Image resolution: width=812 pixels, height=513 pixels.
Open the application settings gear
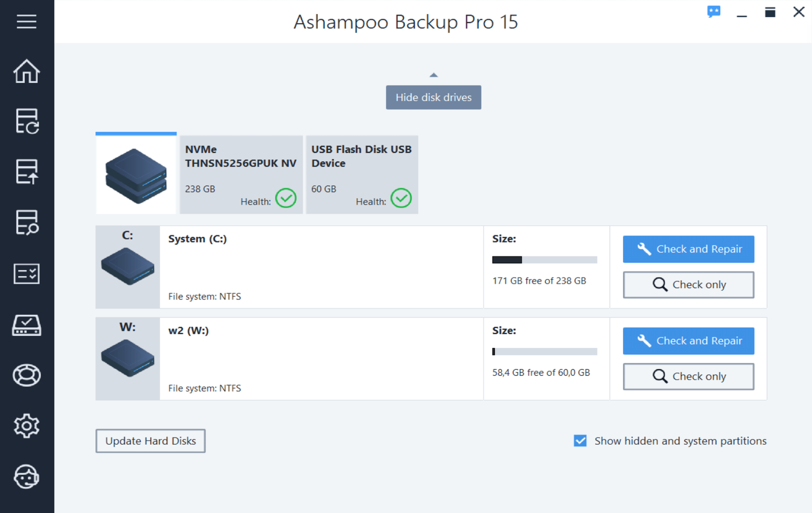click(x=26, y=426)
